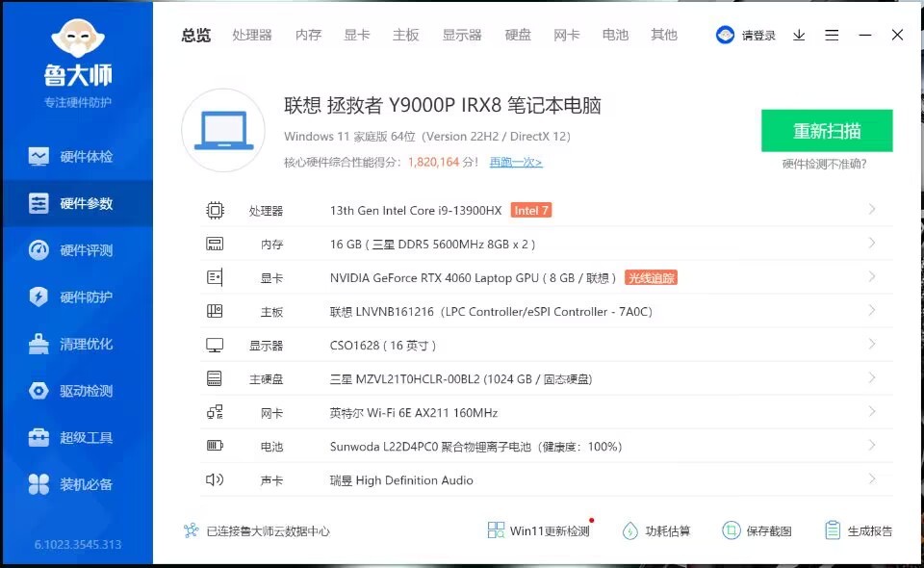The height and width of the screenshot is (568, 924).
Task: Close the 鲁大师 window
Action: pos(897,36)
